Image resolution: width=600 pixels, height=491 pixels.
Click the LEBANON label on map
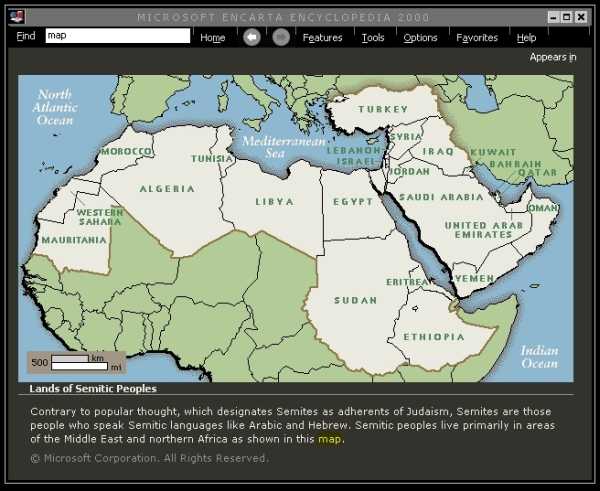[x=354, y=150]
